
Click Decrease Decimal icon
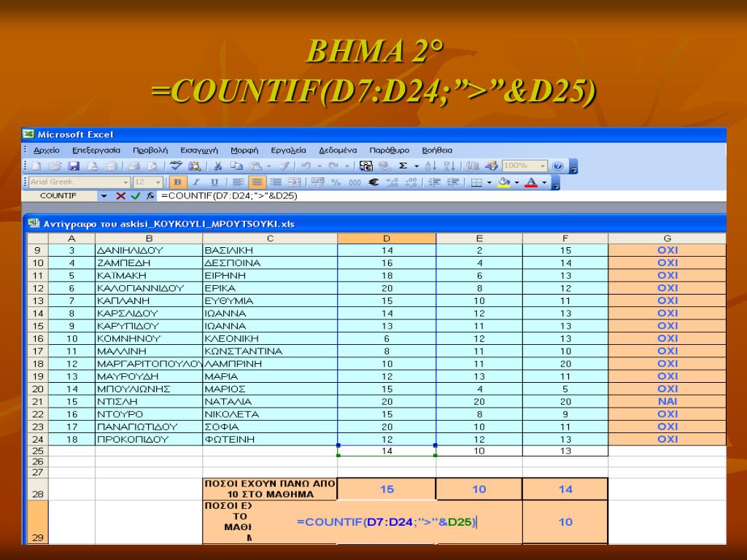pos(411,182)
